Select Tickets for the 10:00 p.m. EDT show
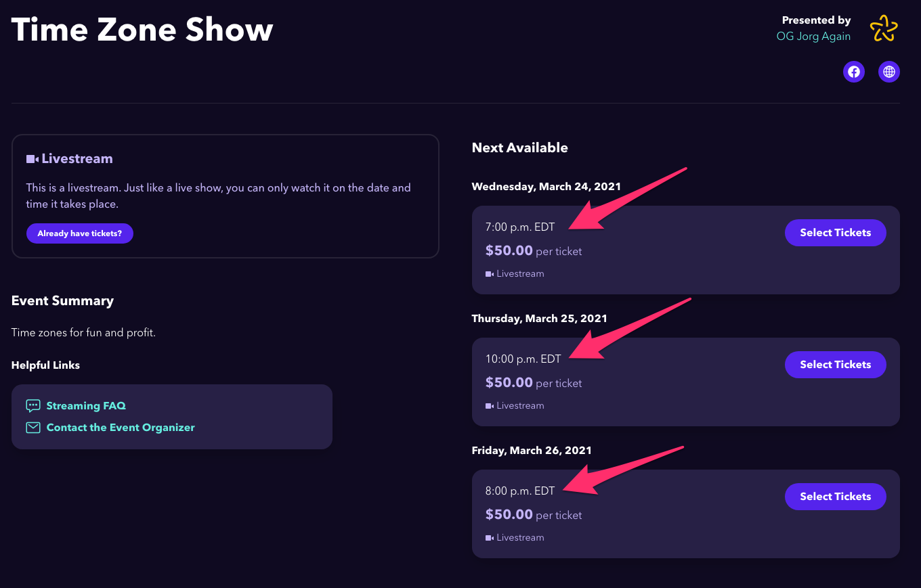Screen dimensions: 921x588 (x=835, y=365)
